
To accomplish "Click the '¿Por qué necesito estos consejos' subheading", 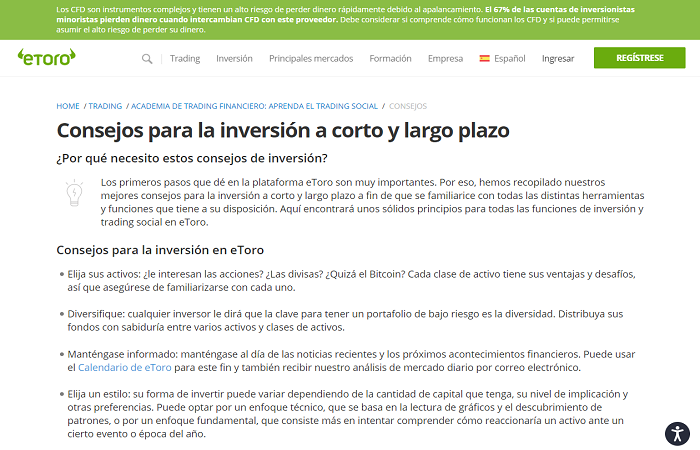I will coord(192,158).
